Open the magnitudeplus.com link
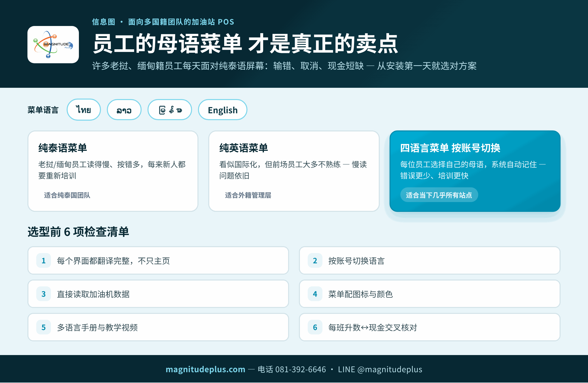This screenshot has width=588, height=383. (205, 370)
